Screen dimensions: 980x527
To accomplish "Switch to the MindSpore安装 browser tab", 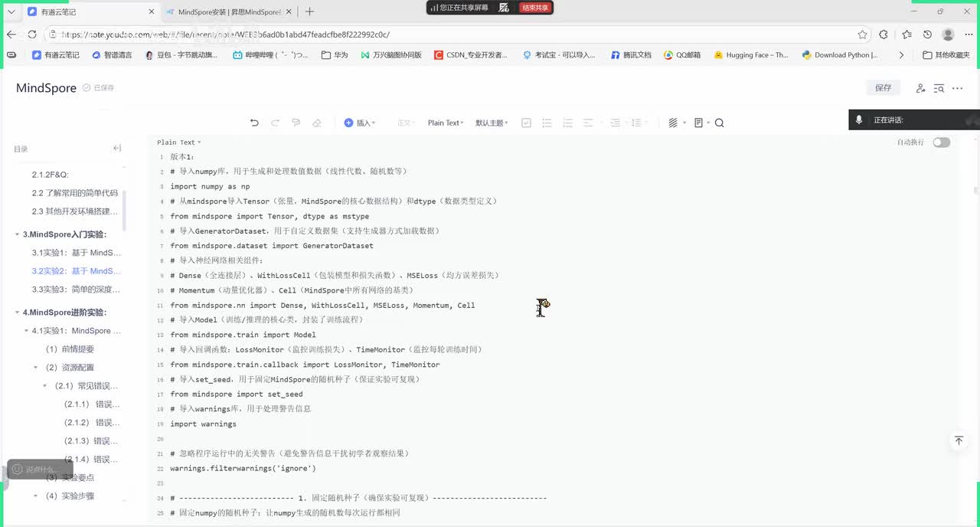I will pos(229,11).
